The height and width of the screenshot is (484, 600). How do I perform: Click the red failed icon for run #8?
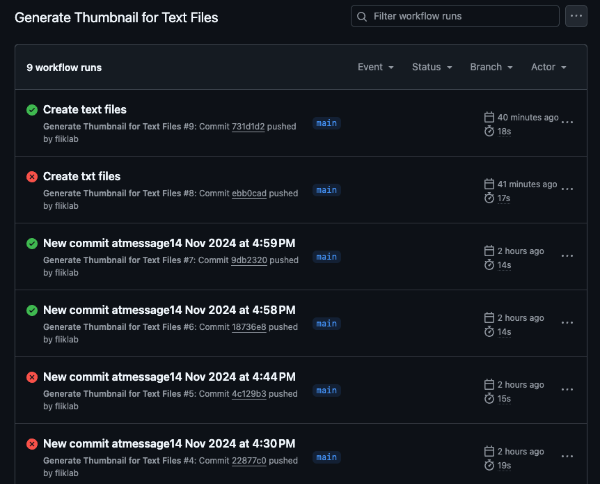32,176
